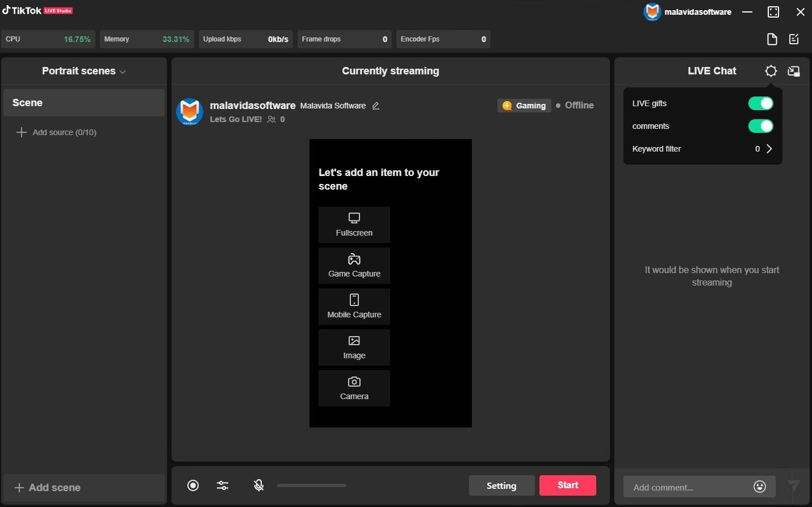Viewport: 812px width, 507px height.
Task: Click the document icon in top bar
Action: [x=772, y=39]
